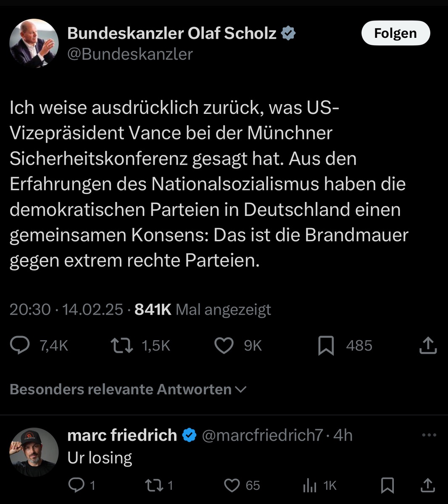The image size is (448, 504).
Task: Bookmark marc friedrich's reply
Action: [387, 486]
